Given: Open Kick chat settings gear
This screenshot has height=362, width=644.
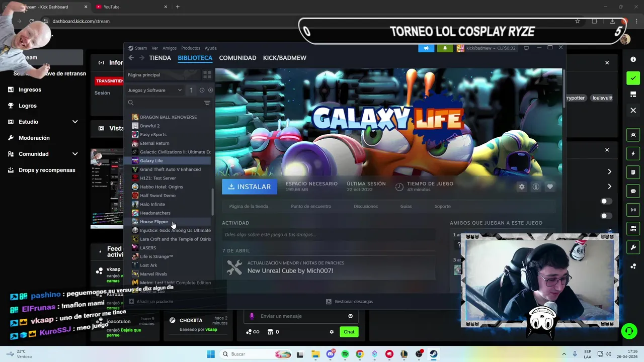Looking at the screenshot, I should (332, 332).
